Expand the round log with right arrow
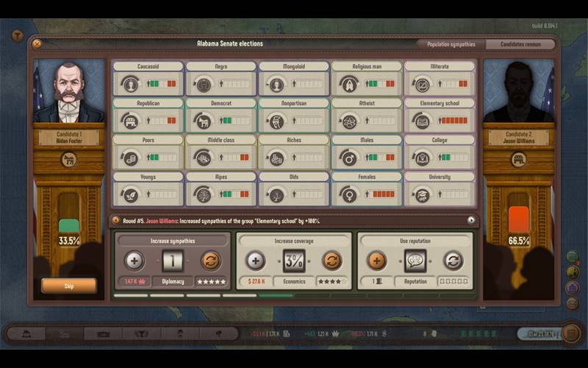This screenshot has height=368, width=588. 471,220
